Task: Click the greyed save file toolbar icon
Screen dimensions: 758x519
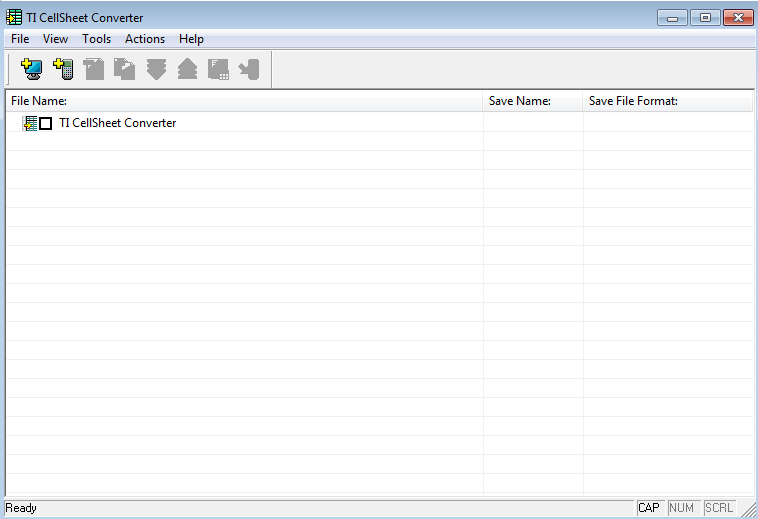Action: coord(219,69)
